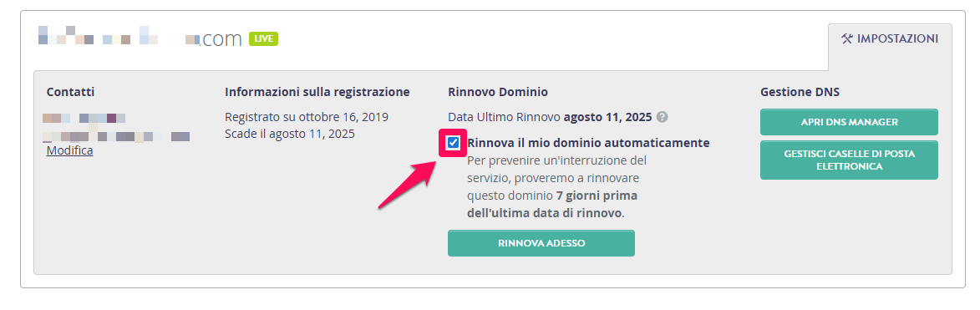Click the 'Registrato su ottobre 16, 2019' text
The height and width of the screenshot is (310, 980).
pyautogui.click(x=307, y=117)
